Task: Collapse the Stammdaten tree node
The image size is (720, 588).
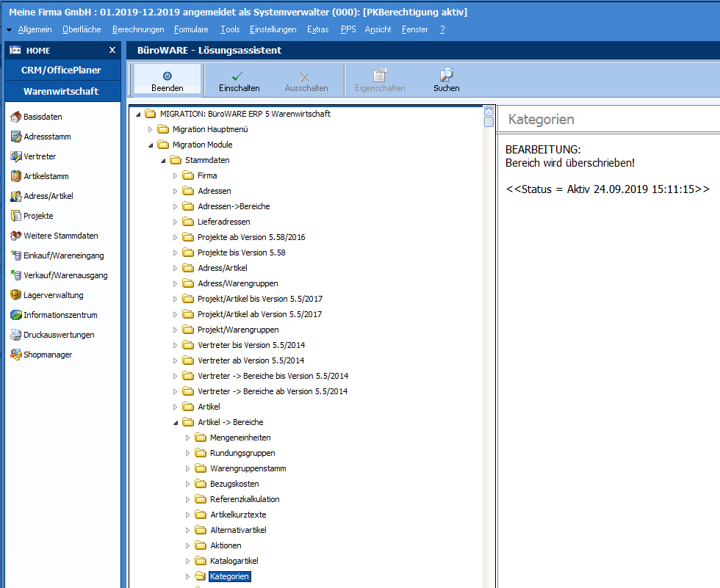Action: click(x=163, y=160)
